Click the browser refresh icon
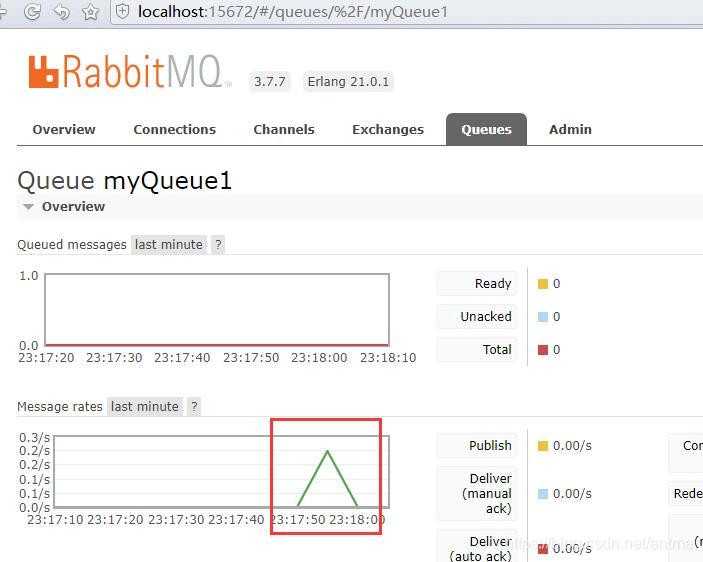The height and width of the screenshot is (562, 703). coord(31,12)
